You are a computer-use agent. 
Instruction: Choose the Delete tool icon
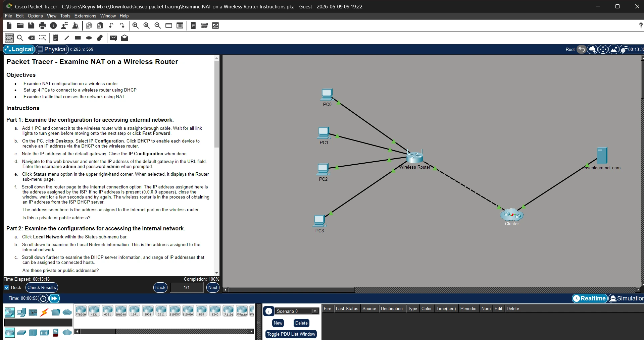pos(31,38)
